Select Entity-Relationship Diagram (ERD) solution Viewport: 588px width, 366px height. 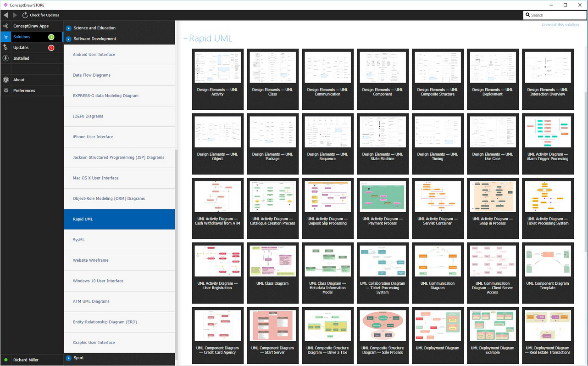119,322
